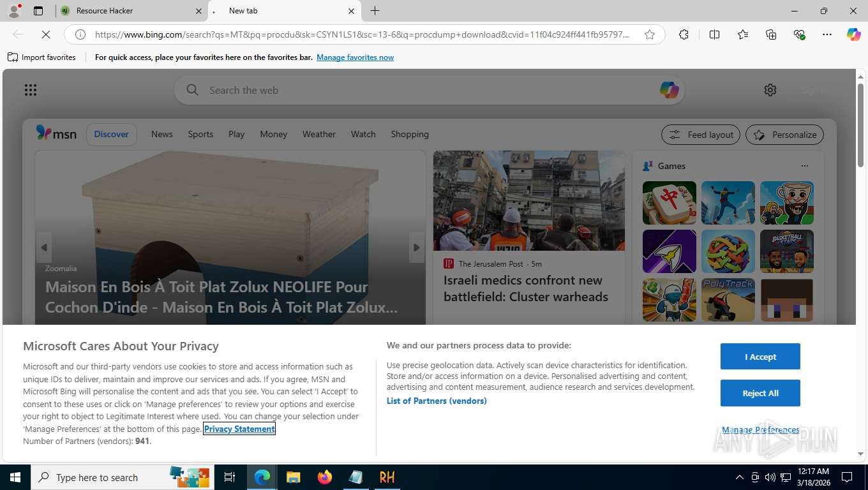Toggle Split screen view
Screen dimensions: 868x490
click(x=715, y=34)
